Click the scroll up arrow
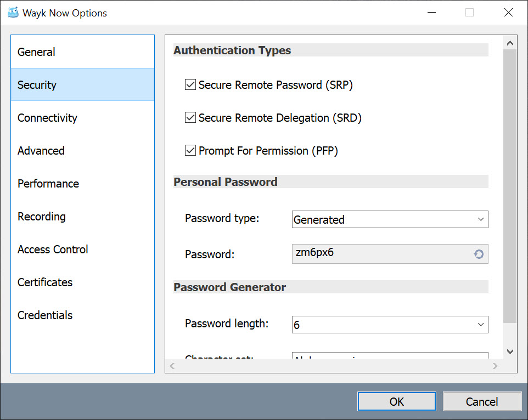This screenshot has width=528, height=420. pos(510,43)
